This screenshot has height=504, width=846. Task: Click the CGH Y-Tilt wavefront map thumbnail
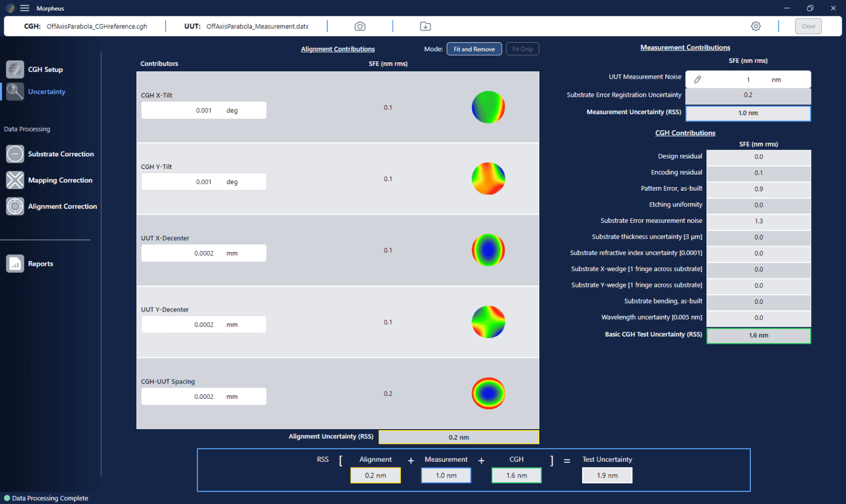(x=488, y=179)
